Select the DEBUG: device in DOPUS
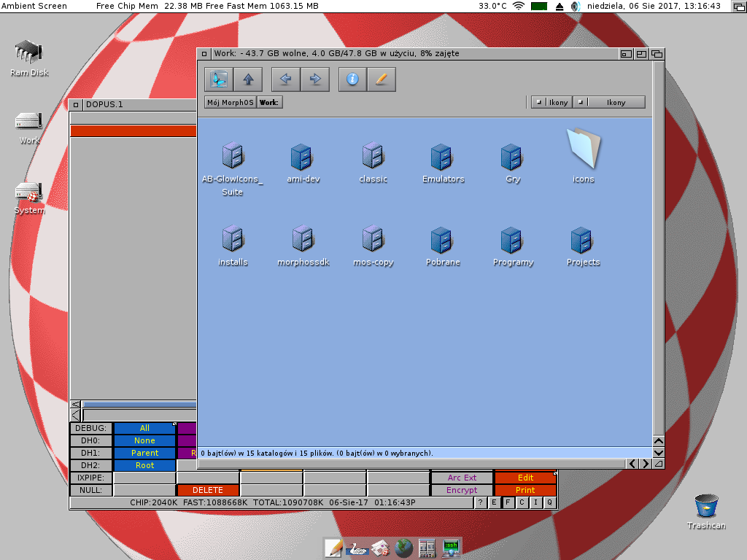The image size is (747, 560). [x=91, y=428]
